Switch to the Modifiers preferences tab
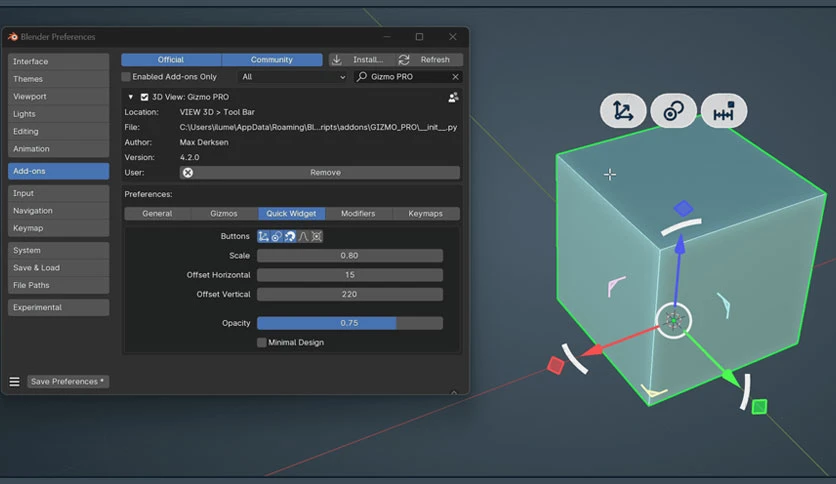Viewport: 836px width, 484px height. 358,214
